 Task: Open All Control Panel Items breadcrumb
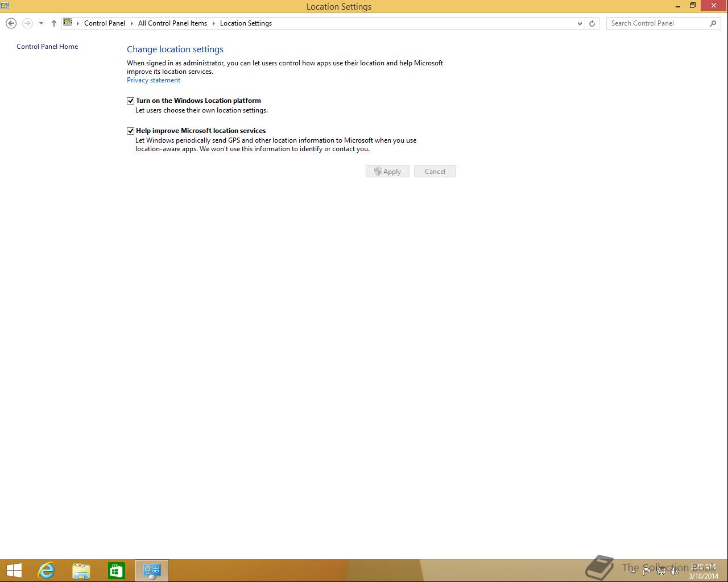172,23
